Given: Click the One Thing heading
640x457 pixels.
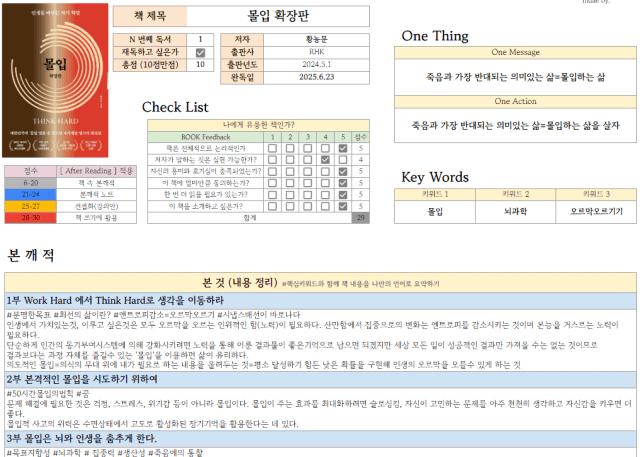Looking at the screenshot, I should 435,36.
